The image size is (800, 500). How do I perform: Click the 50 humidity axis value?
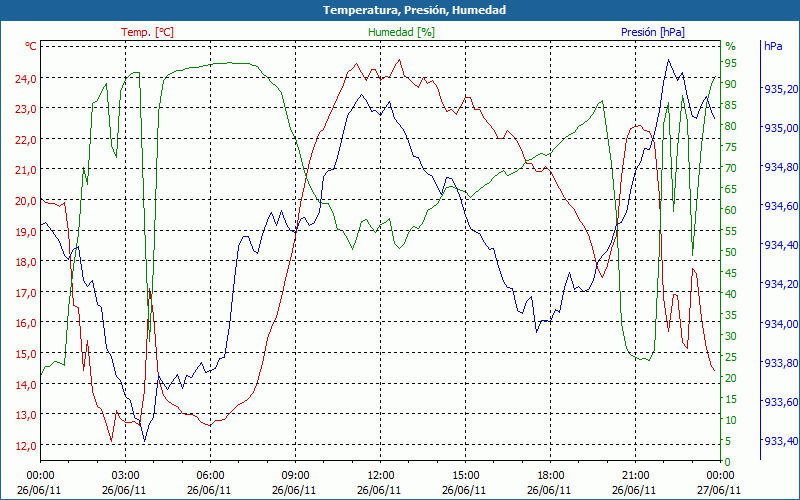point(731,252)
